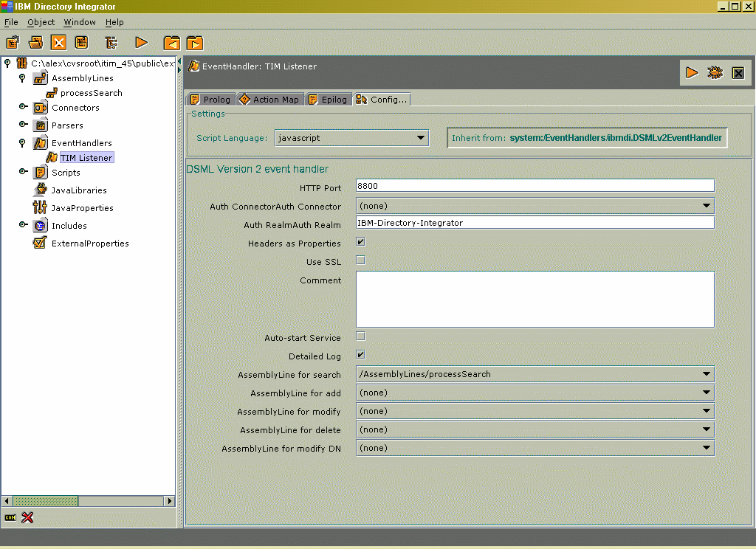The image size is (756, 549).
Task: Click the bug debug icon for EventHandler
Action: pyautogui.click(x=715, y=72)
